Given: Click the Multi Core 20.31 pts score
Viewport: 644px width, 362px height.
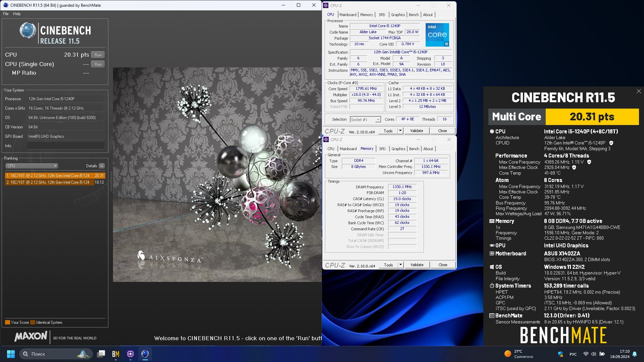Looking at the screenshot, I should tap(592, 117).
